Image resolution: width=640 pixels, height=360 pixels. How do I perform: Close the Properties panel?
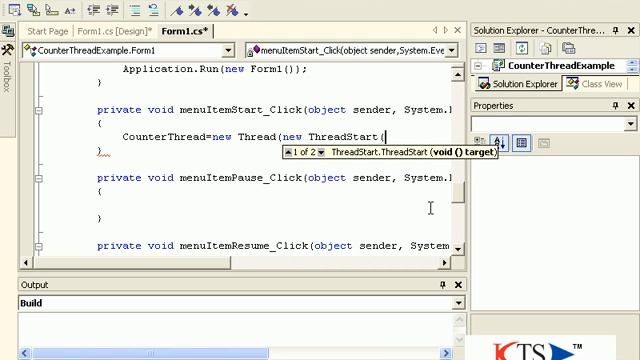point(631,106)
